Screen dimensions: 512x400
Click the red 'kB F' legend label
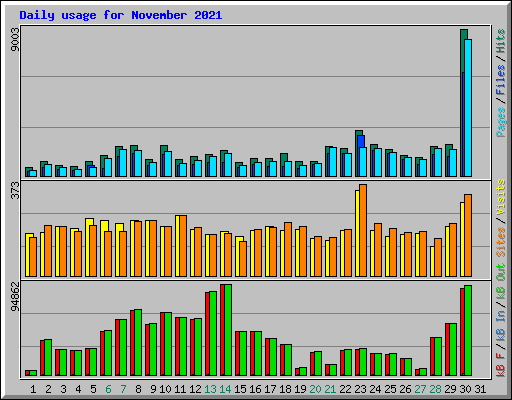coord(500,365)
